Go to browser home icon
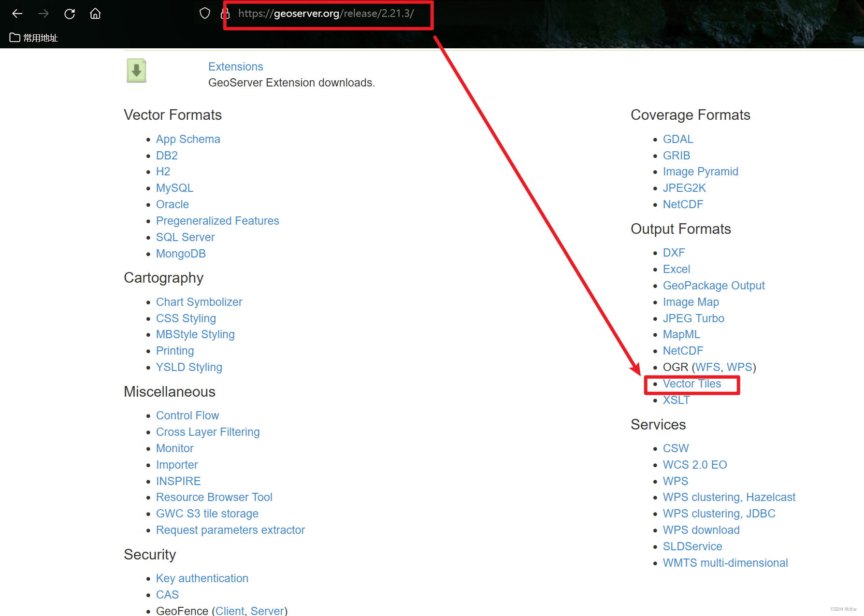 tap(95, 14)
